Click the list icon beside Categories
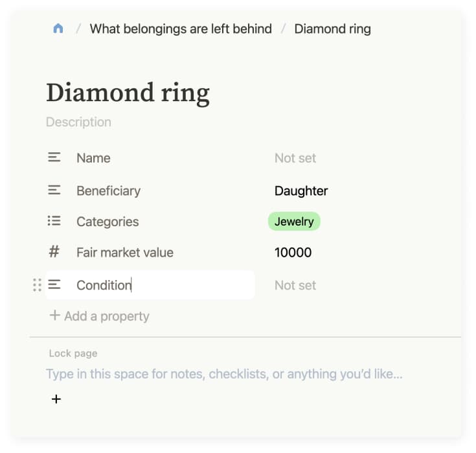The image size is (476, 453). click(54, 222)
